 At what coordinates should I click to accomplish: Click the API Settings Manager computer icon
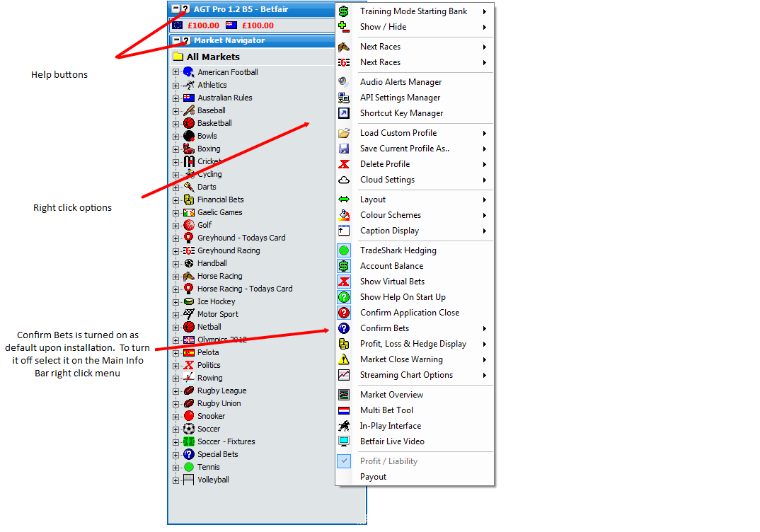click(344, 98)
